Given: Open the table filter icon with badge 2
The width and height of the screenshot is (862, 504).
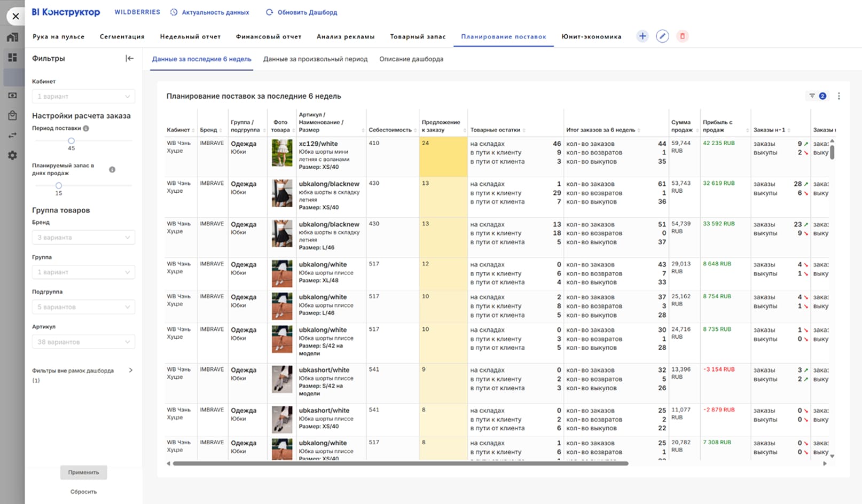Looking at the screenshot, I should coord(817,96).
